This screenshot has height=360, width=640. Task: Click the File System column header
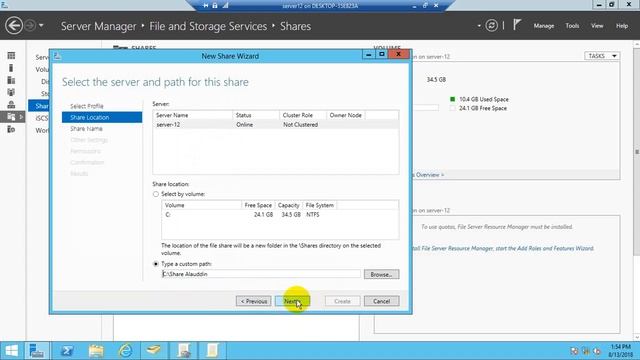(x=320, y=205)
